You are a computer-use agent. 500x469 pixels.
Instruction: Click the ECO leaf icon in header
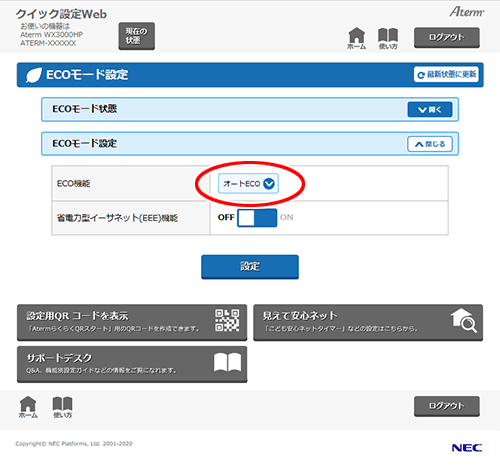point(34,75)
